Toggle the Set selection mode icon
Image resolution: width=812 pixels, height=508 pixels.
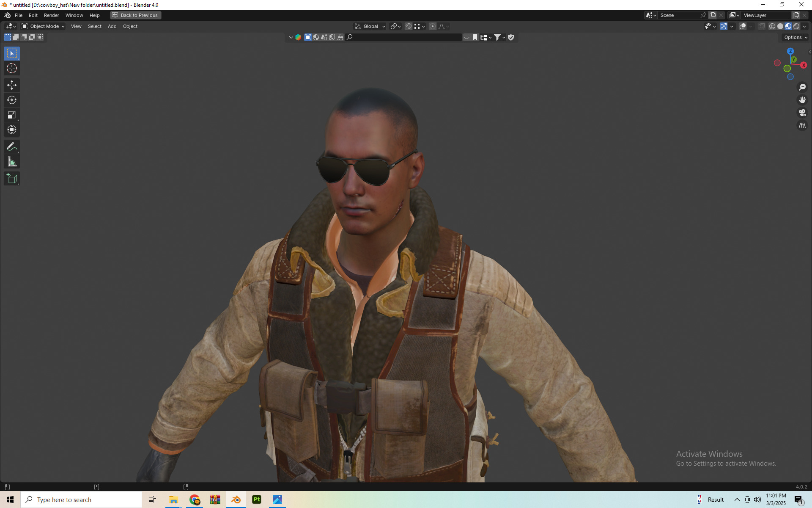pyautogui.click(x=8, y=37)
